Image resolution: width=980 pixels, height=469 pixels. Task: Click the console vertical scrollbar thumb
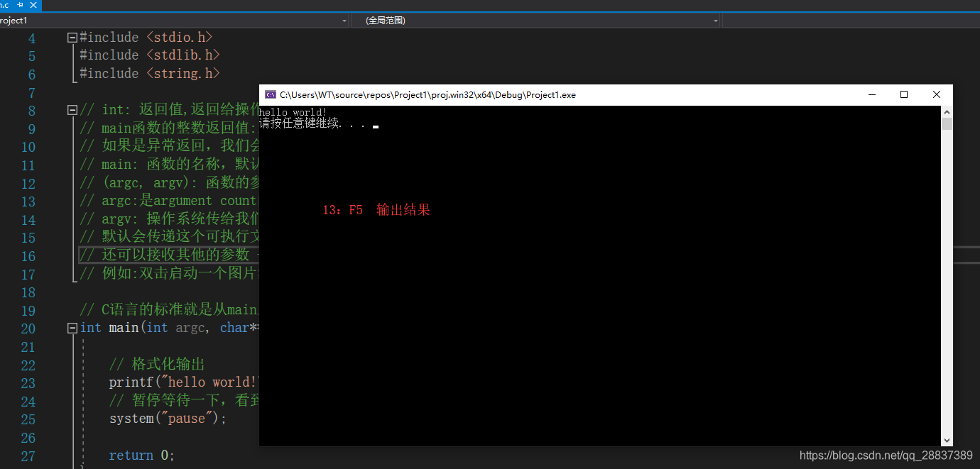coord(947,124)
